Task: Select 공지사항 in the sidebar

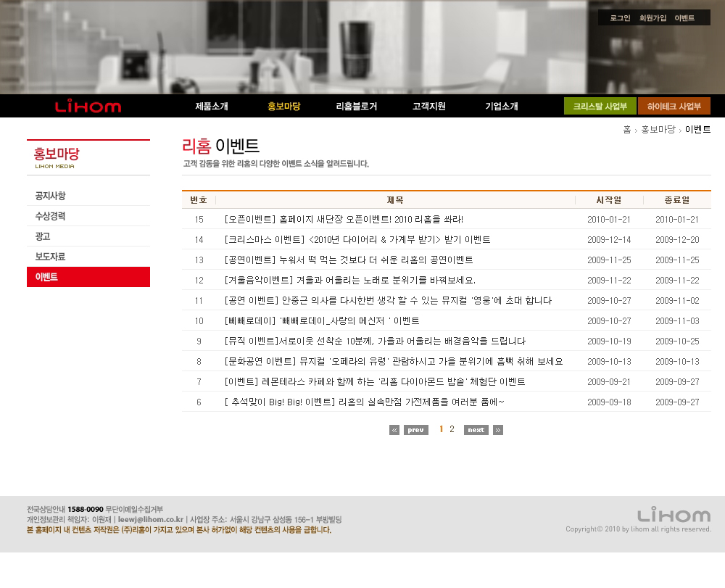Action: point(51,196)
